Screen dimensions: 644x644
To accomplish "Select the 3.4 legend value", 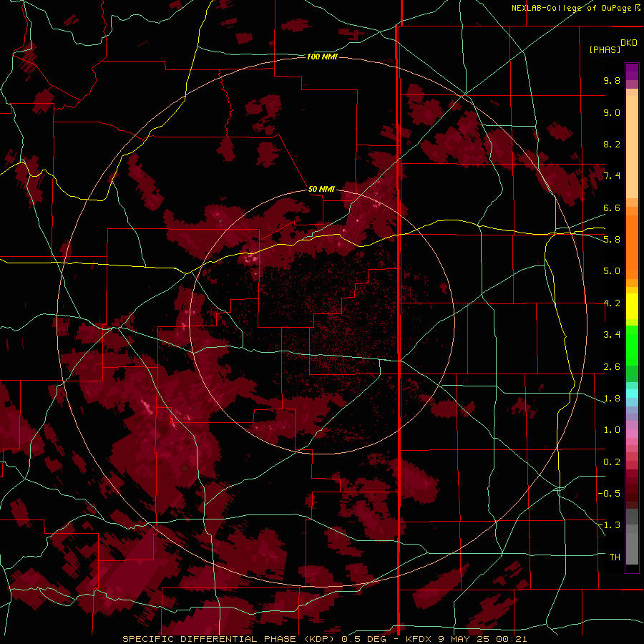I will (x=612, y=335).
